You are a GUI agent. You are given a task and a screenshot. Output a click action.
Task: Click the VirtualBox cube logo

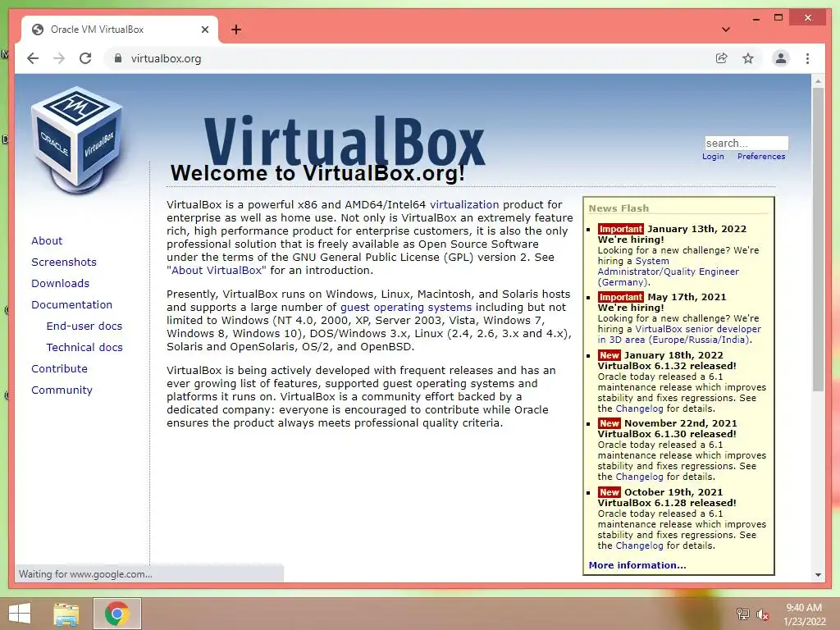click(x=76, y=140)
